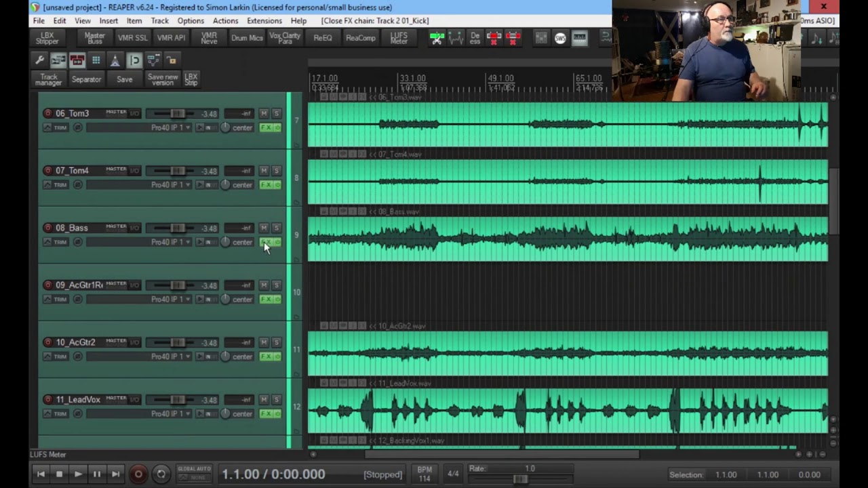Click the De-ess toolbar icon

pyautogui.click(x=475, y=38)
